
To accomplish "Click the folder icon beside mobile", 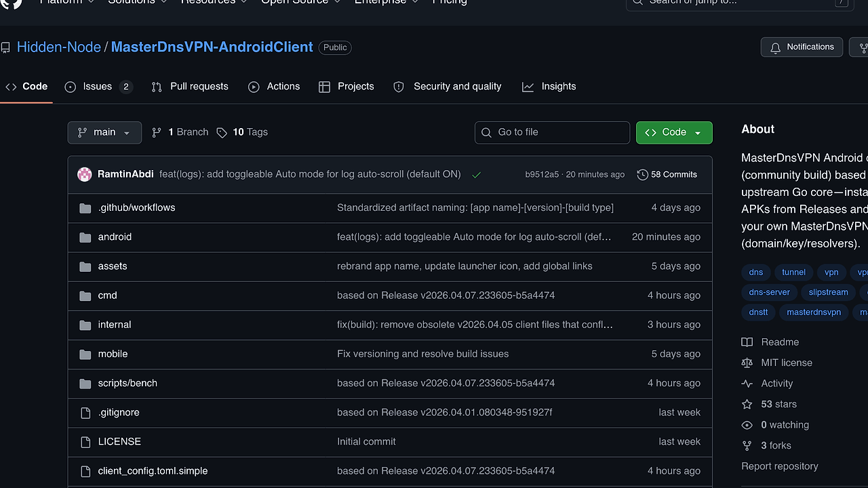I will (x=85, y=354).
